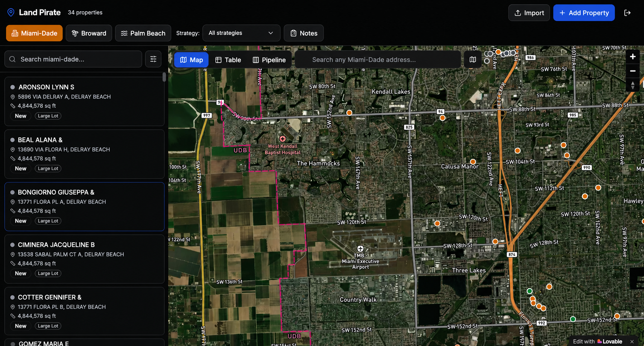Click New badge on CIMINERA JACQUELINE B card
Screen dimensions: 644x346
click(x=21, y=273)
